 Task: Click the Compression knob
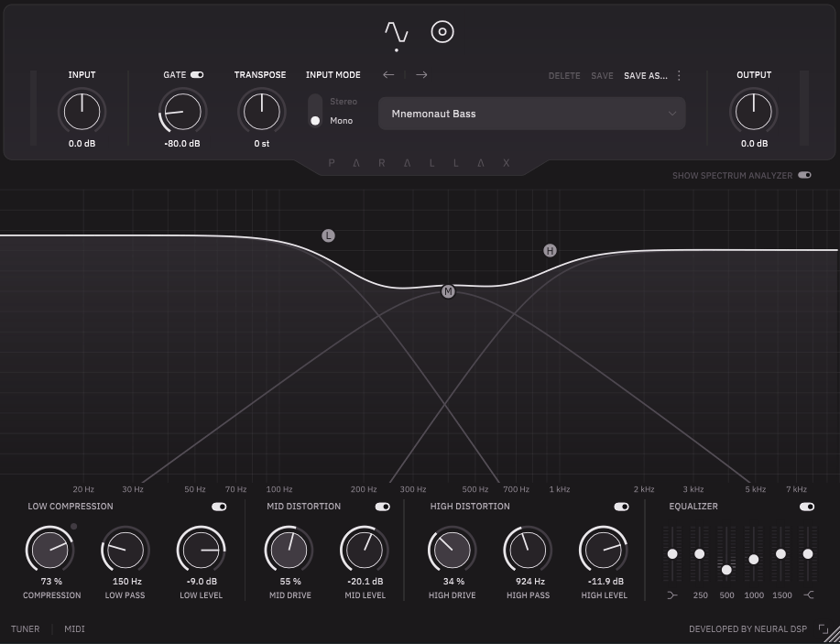coord(49,550)
